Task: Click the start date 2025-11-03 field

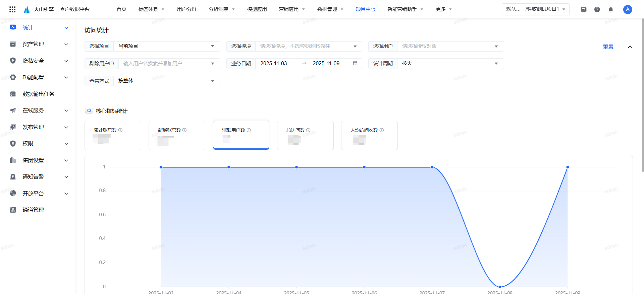Action: tap(274, 64)
